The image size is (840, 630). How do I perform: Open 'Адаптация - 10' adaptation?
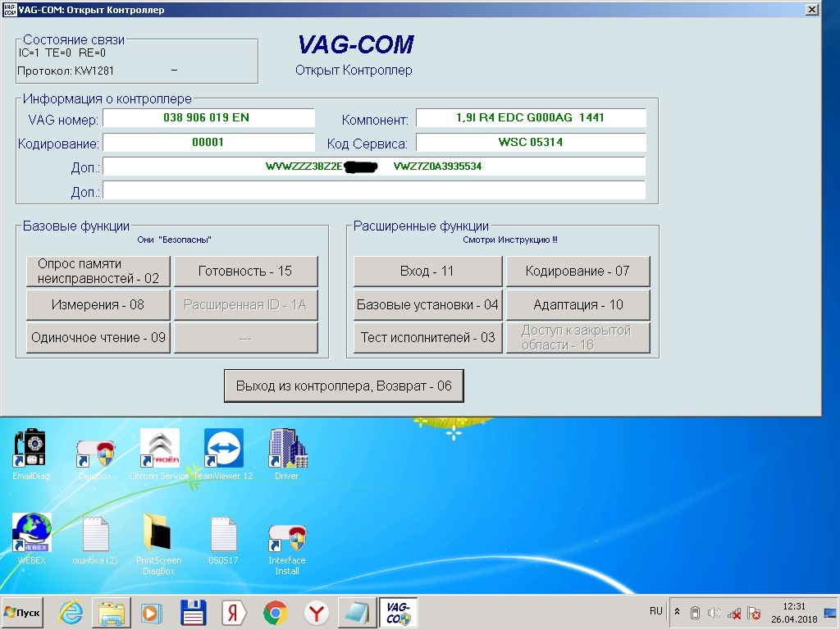[x=578, y=305]
